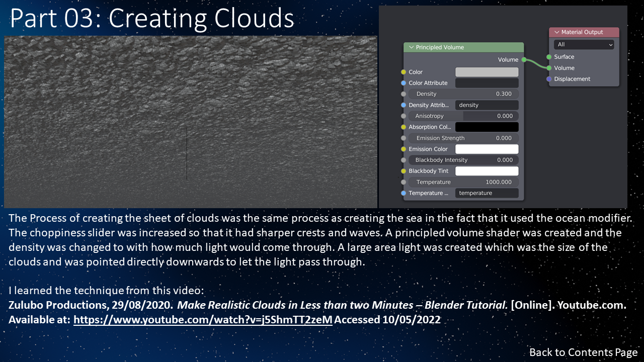Viewport: 644px width, 362px height.
Task: Click the 'Accessed 10/05/2022' text
Action: click(387, 320)
